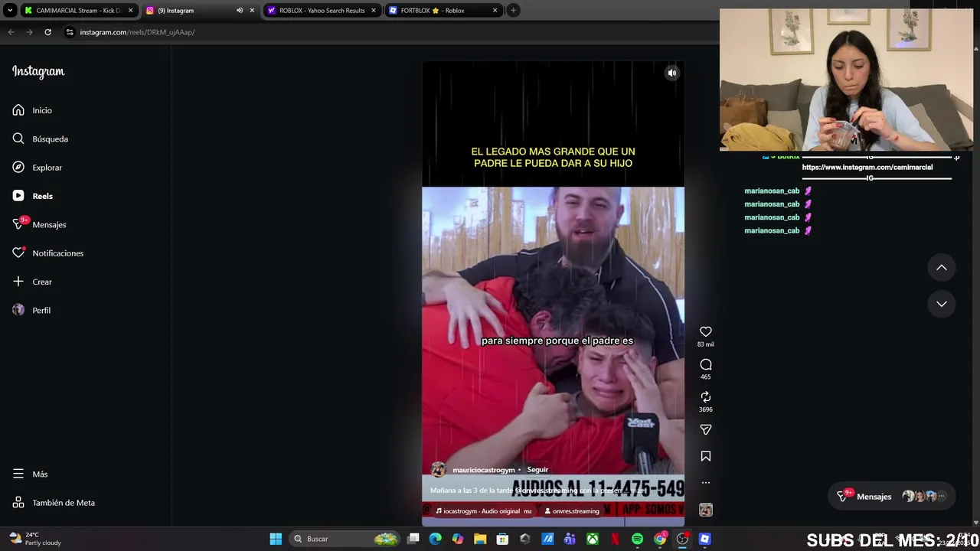980x551 pixels.
Task: Open Task View on taskbar
Action: [413, 539]
